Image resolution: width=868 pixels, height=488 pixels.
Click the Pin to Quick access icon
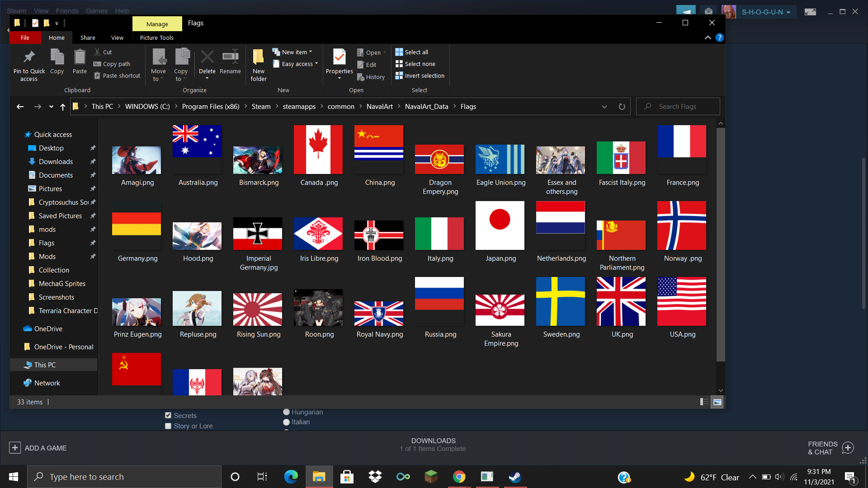(29, 57)
